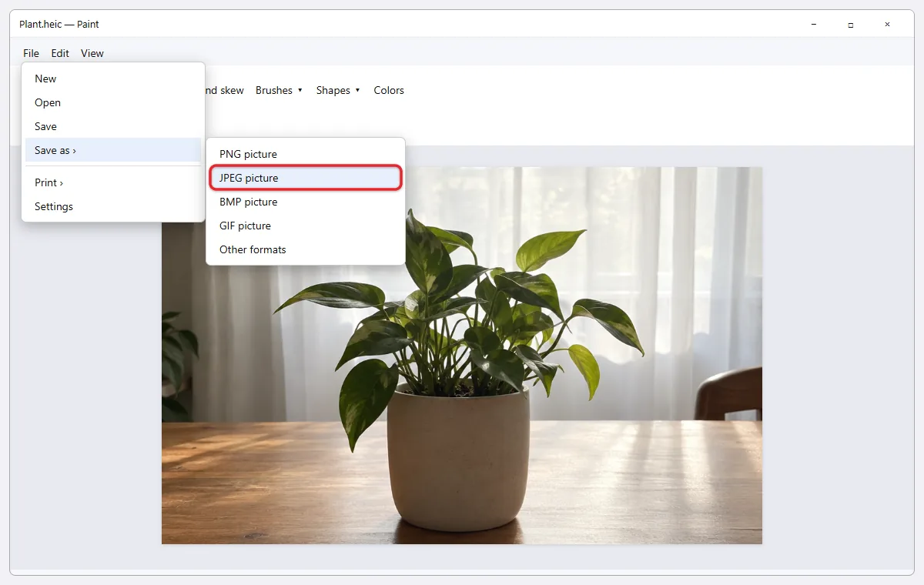Viewport: 924px width, 585px height.
Task: Save as GIF picture
Action: [x=306, y=226]
